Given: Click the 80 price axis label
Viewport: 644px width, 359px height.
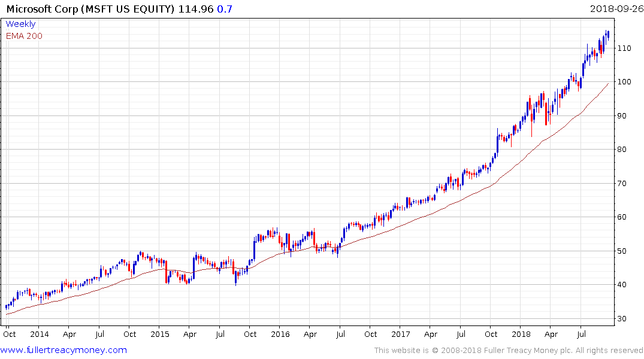Looking at the screenshot, I should pos(622,150).
